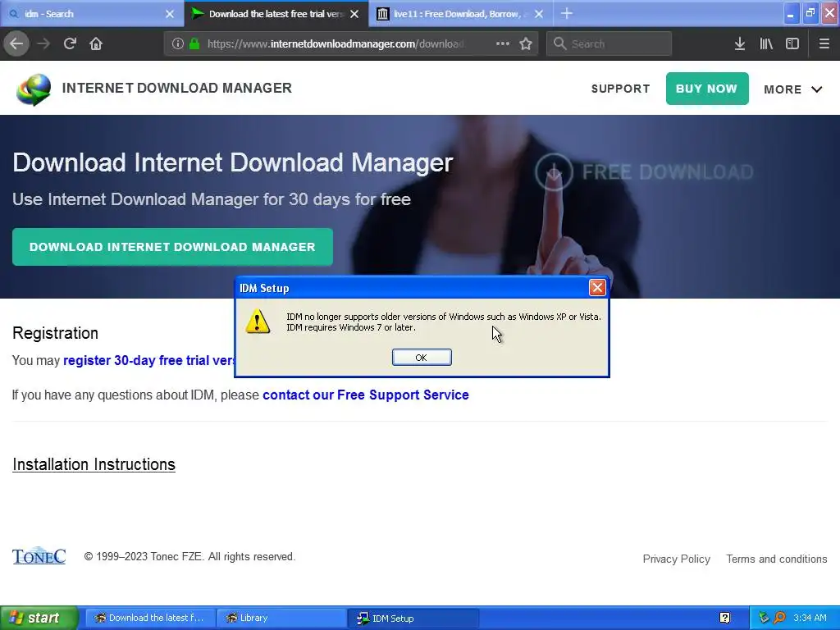Screen dimensions: 840x630
Task: Open the Firefox hamburger menu
Action: coord(824,44)
